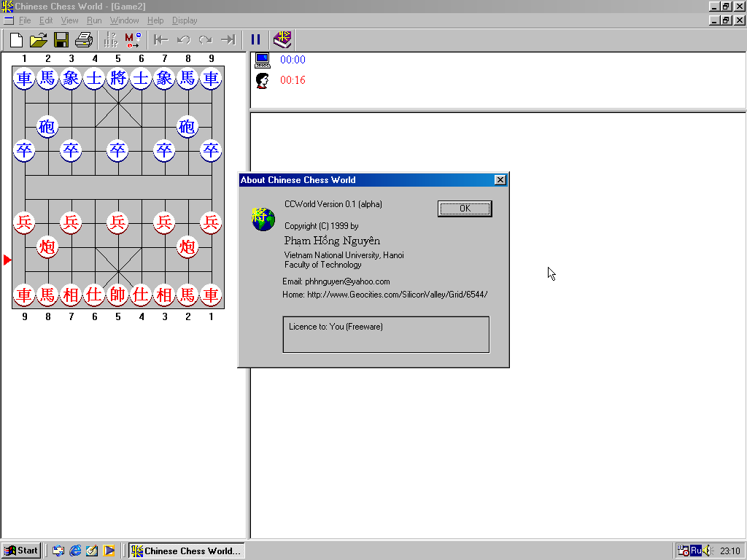Click the red turn indicator arrow
This screenshot has width=747, height=560.
(7, 260)
